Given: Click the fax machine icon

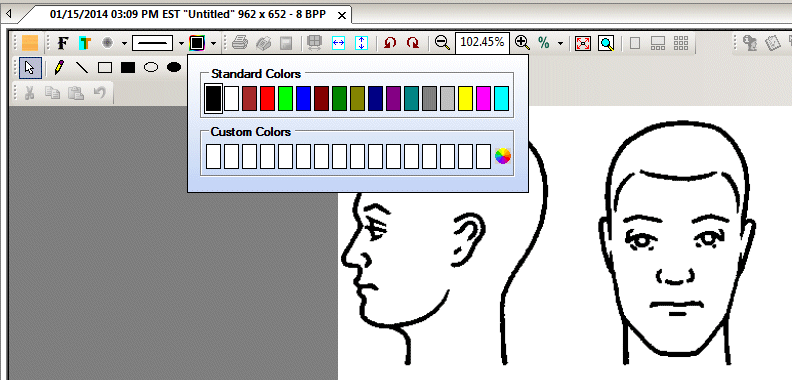Looking at the screenshot, I should [263, 43].
